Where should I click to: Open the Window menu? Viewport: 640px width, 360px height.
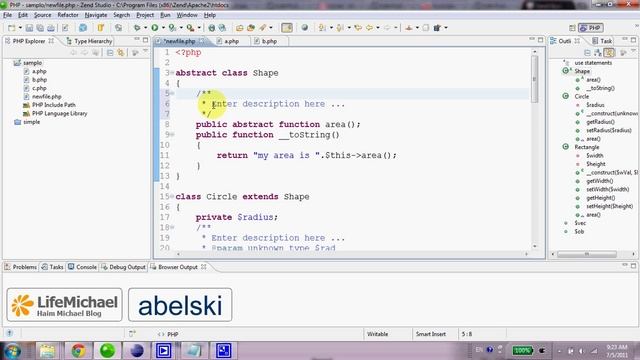[x=187, y=15]
